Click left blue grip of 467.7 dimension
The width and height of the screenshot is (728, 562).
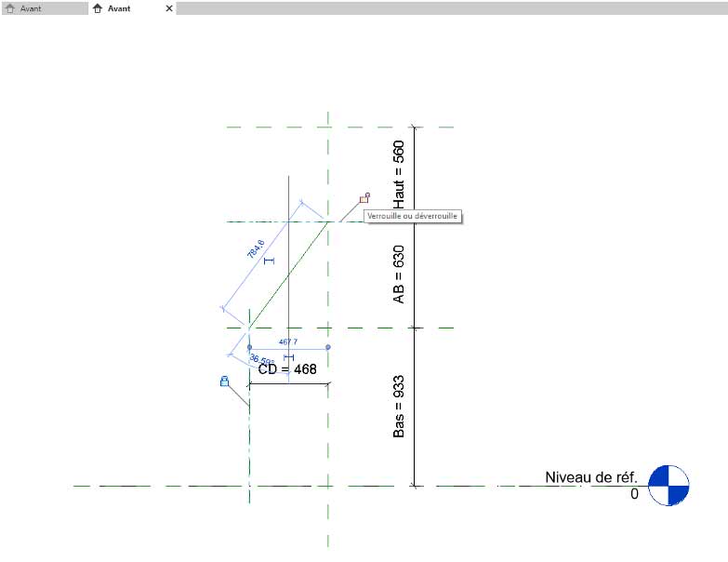pyautogui.click(x=249, y=347)
